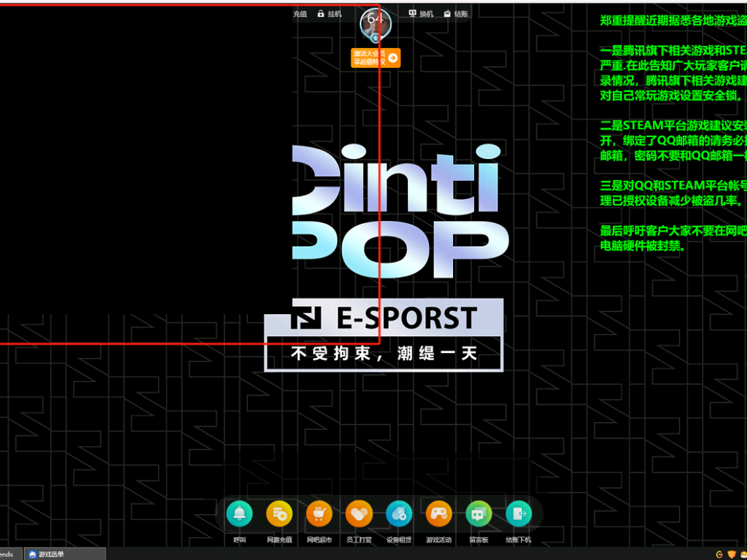This screenshot has height=560, width=747.
Task: Open the user avatar profile
Action: pyautogui.click(x=376, y=21)
